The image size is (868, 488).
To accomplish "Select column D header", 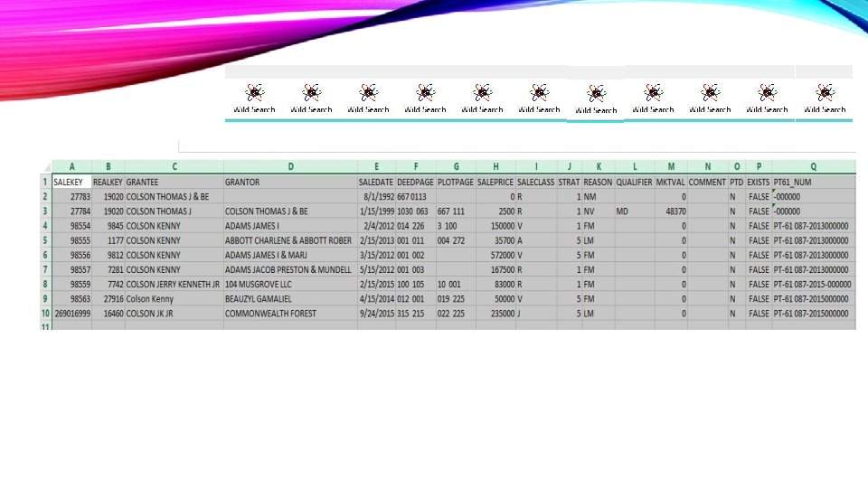I will [x=290, y=166].
